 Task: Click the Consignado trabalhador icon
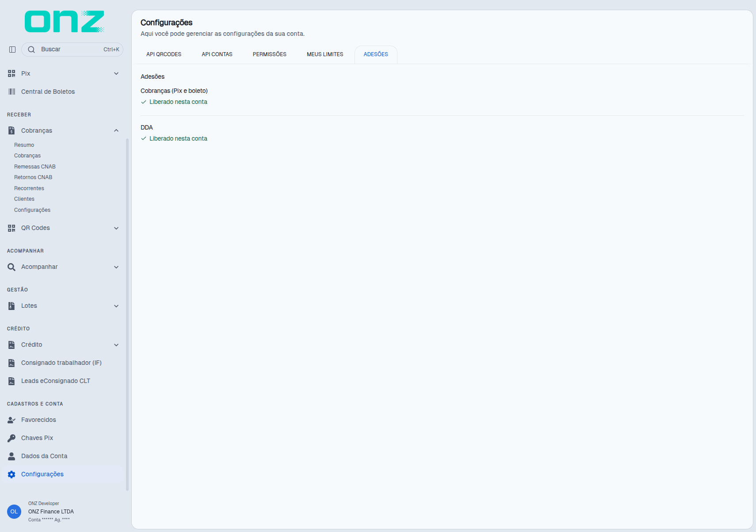(11, 363)
